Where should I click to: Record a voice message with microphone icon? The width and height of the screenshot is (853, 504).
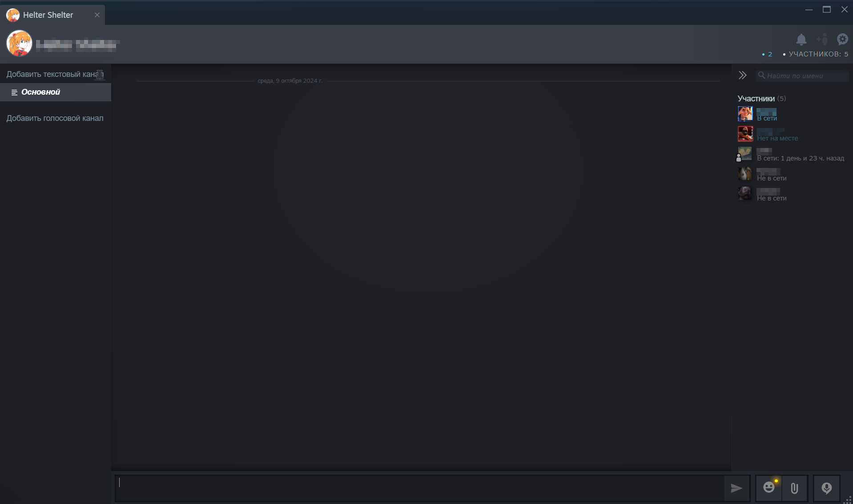click(x=826, y=488)
